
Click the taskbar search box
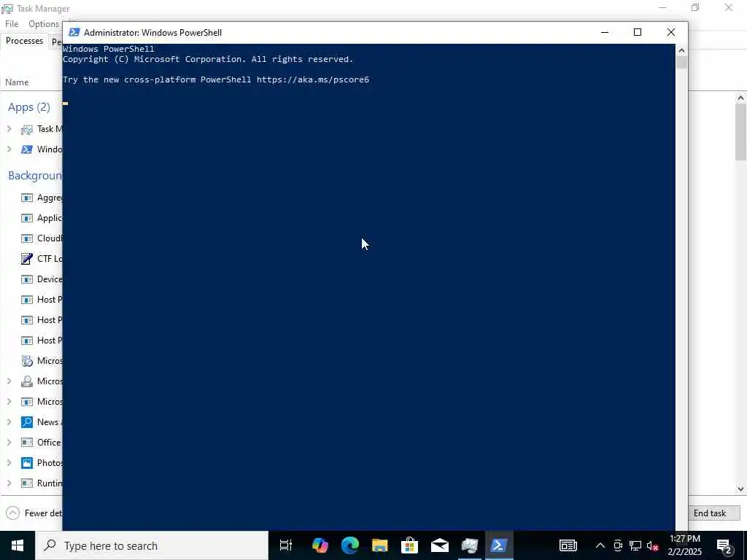pyautogui.click(x=152, y=545)
